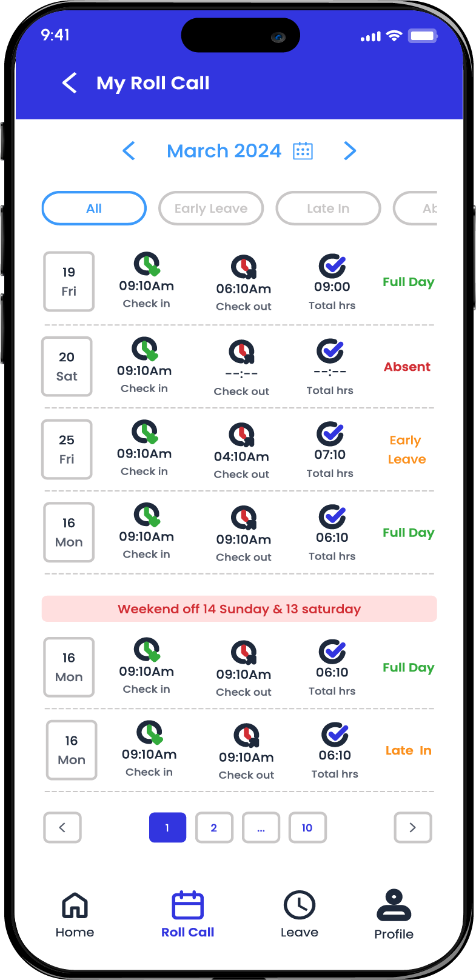476x980 pixels.
Task: Go to pagination page 2
Action: click(x=214, y=827)
